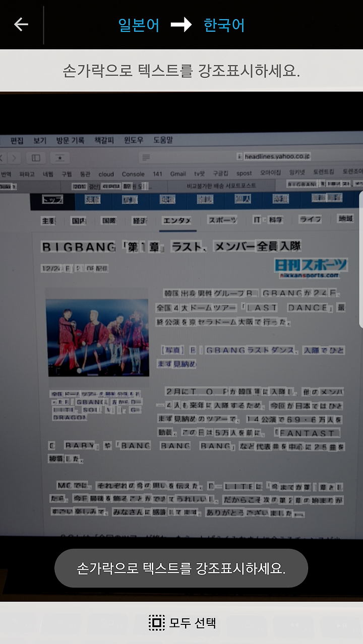This screenshot has width=363, height=644.
Task: Open the 구글킵 bookmark
Action: (220, 174)
